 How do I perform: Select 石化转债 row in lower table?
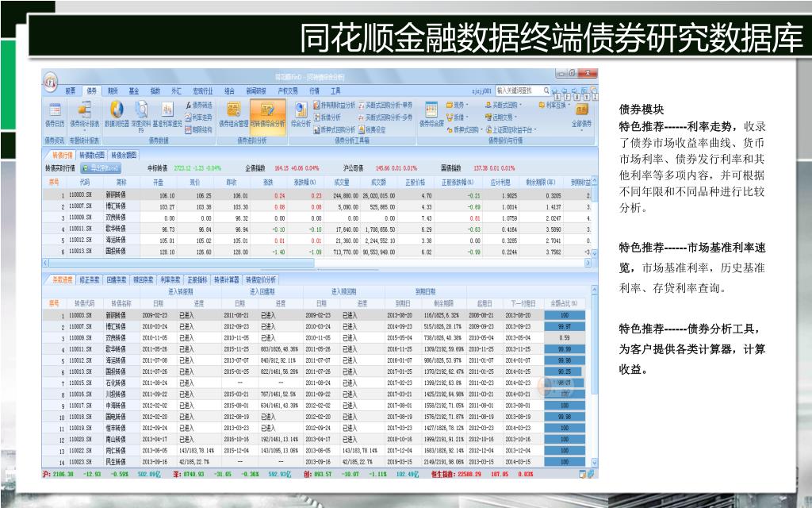pyautogui.click(x=316, y=383)
